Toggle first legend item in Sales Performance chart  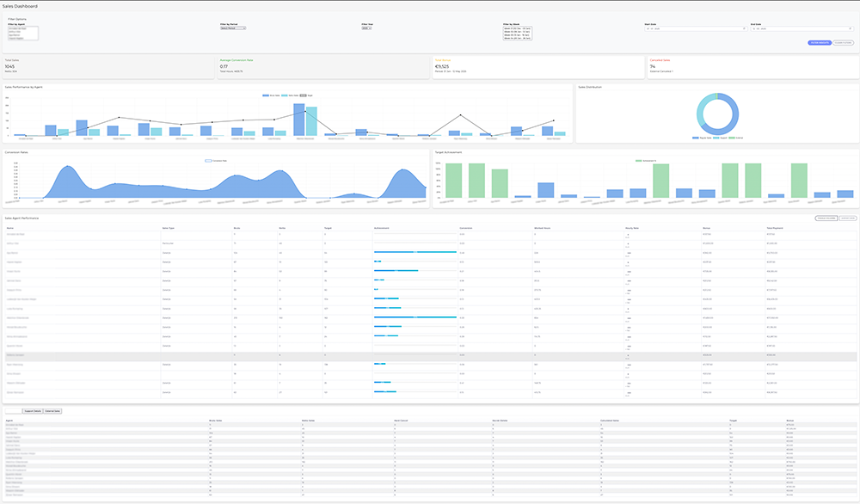click(x=267, y=95)
